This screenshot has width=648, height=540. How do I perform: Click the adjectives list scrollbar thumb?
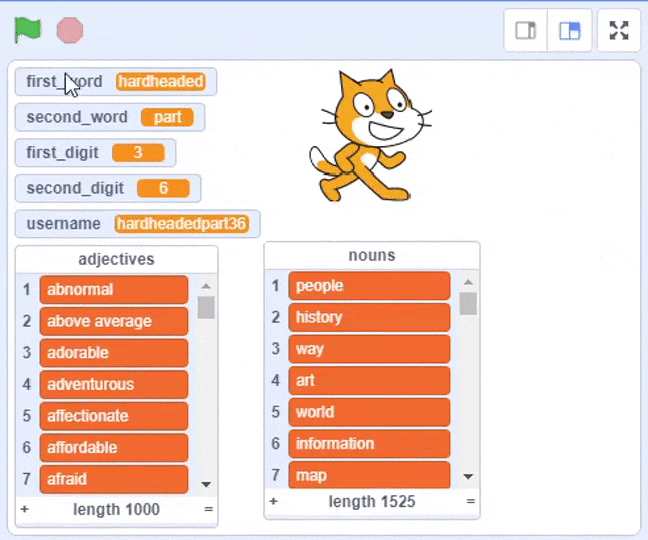[x=206, y=307]
